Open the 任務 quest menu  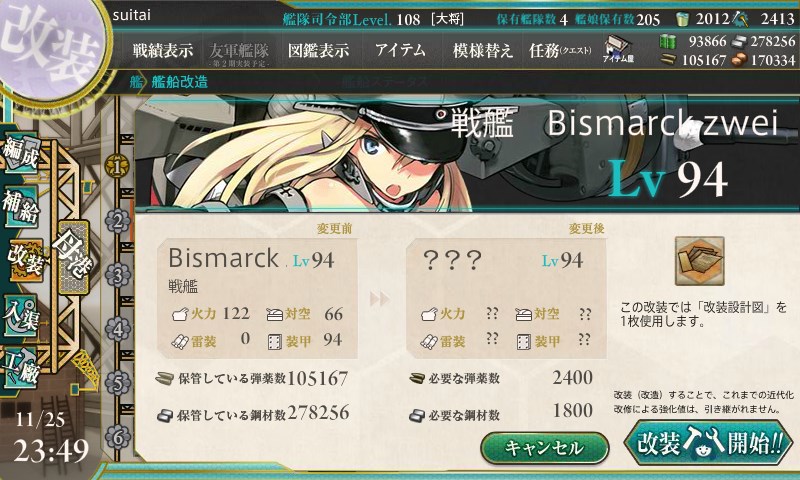click(560, 50)
